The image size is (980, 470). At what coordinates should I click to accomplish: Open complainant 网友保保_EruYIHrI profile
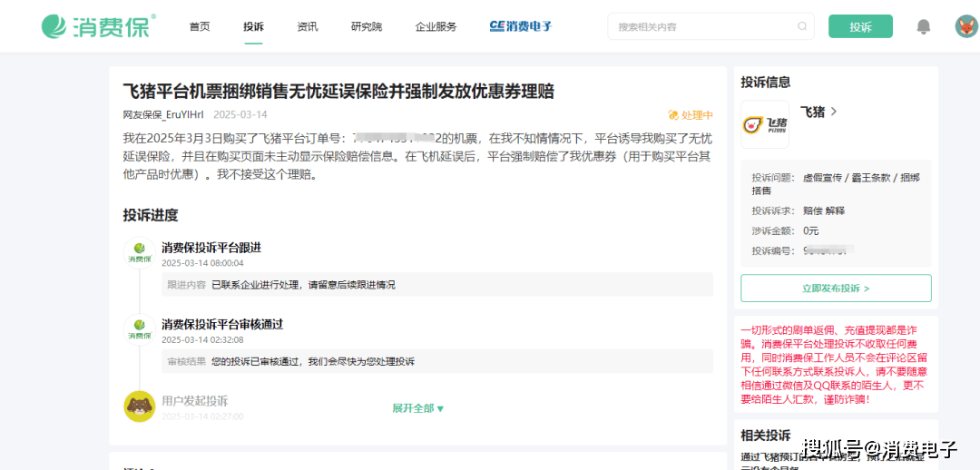(x=163, y=115)
